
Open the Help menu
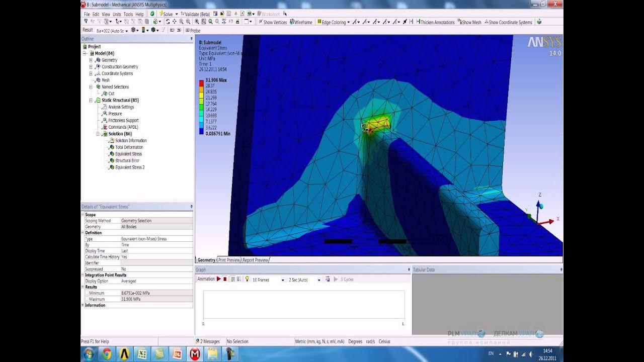tap(139, 14)
